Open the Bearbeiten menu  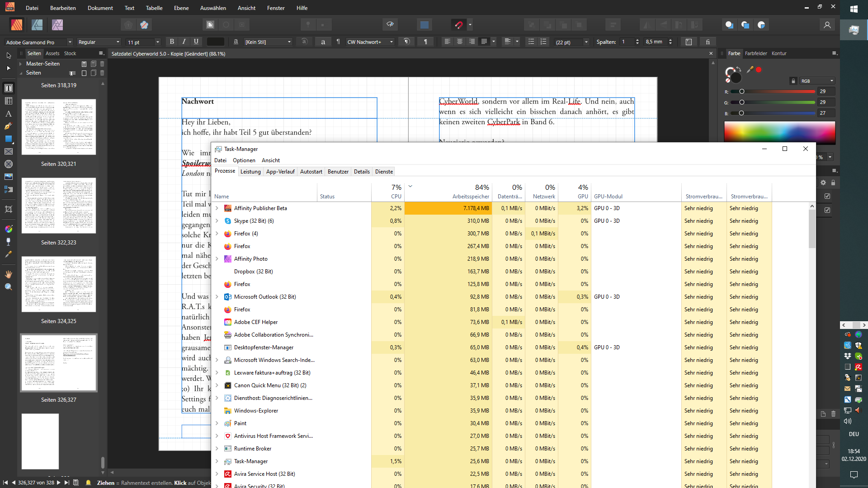pos(63,8)
